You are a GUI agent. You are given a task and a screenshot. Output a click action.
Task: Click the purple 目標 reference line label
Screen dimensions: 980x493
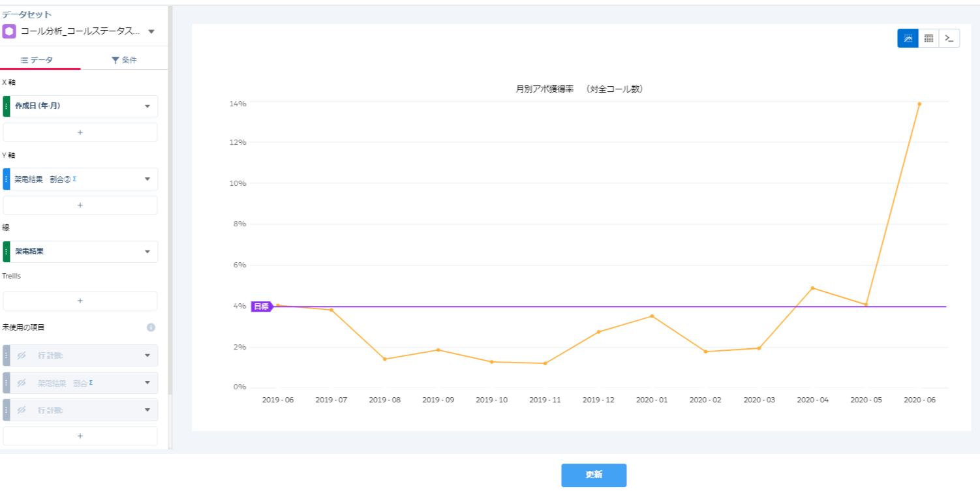click(261, 306)
